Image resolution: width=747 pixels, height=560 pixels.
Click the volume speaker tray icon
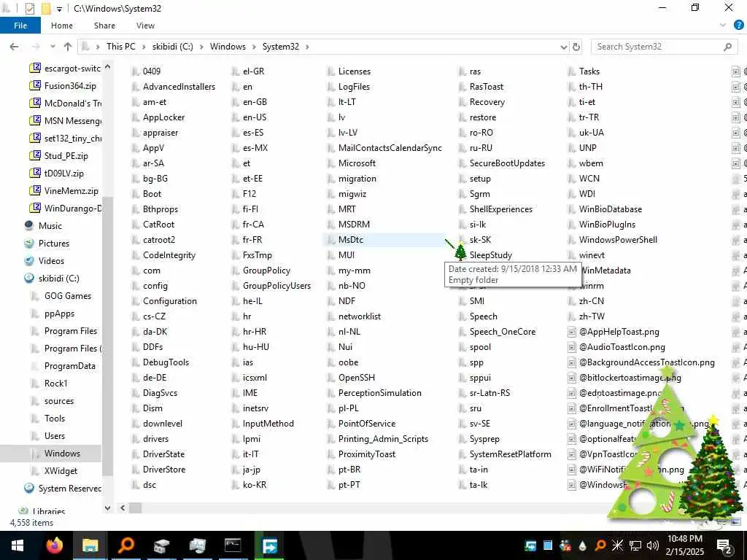click(652, 545)
